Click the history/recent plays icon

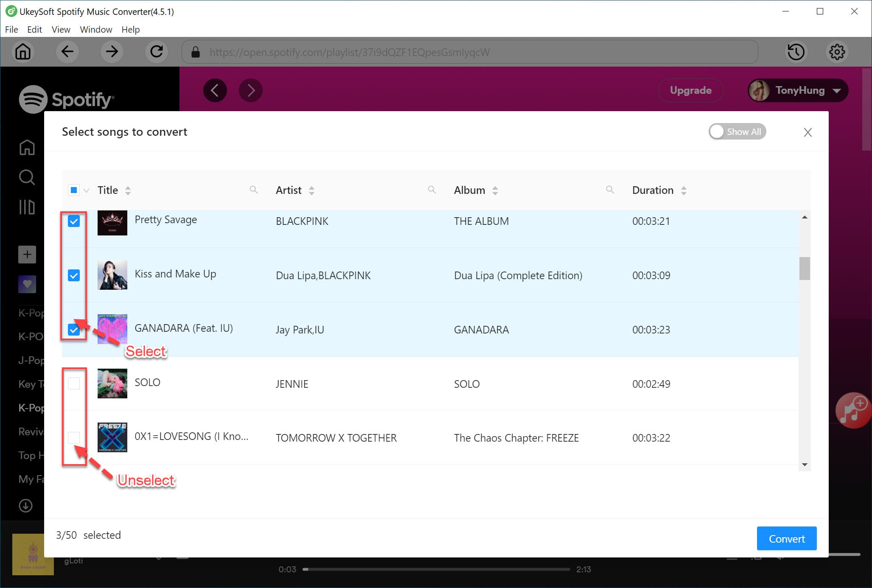point(796,52)
